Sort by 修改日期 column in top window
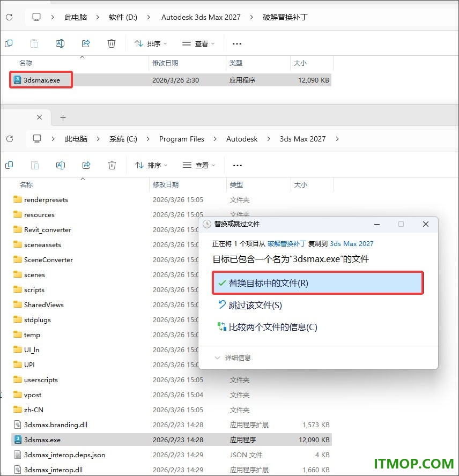Image resolution: width=459 pixels, height=476 pixels. click(165, 63)
